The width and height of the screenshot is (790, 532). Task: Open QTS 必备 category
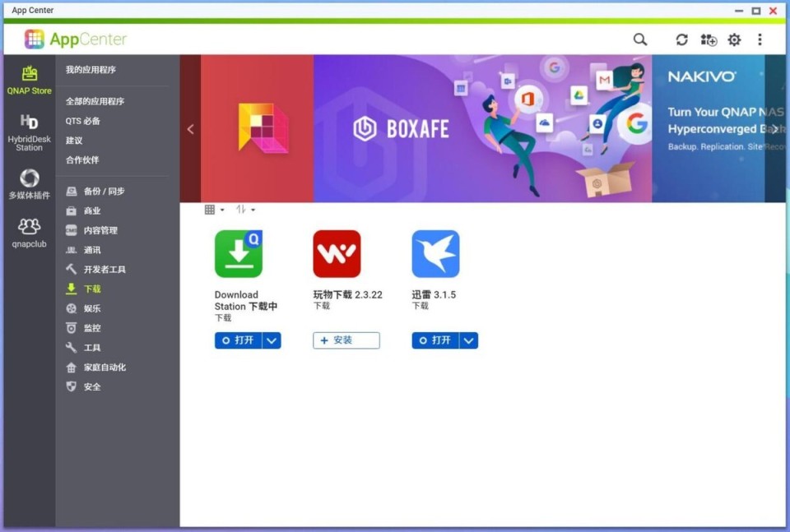pos(82,121)
